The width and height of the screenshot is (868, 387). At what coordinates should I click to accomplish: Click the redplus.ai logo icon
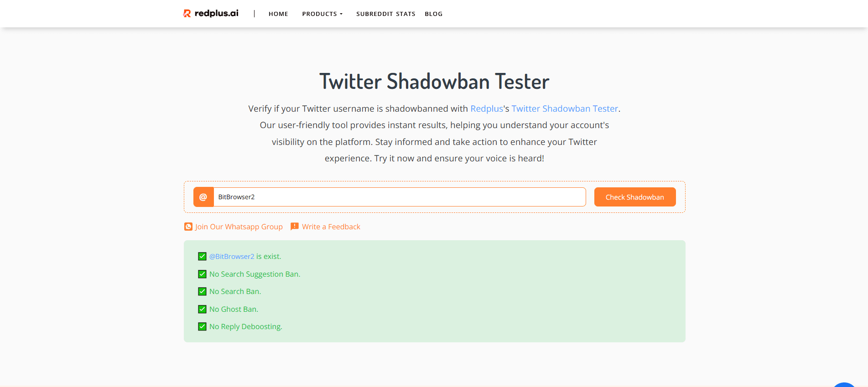pyautogui.click(x=187, y=14)
